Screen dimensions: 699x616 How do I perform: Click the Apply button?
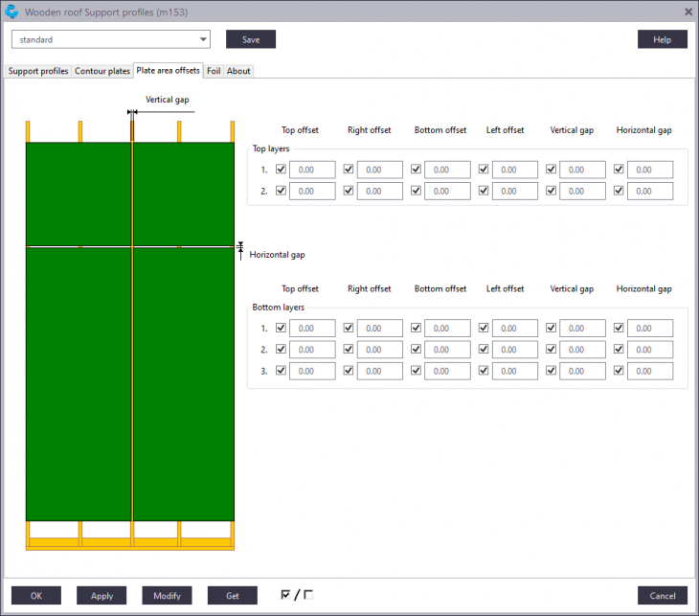(101, 595)
